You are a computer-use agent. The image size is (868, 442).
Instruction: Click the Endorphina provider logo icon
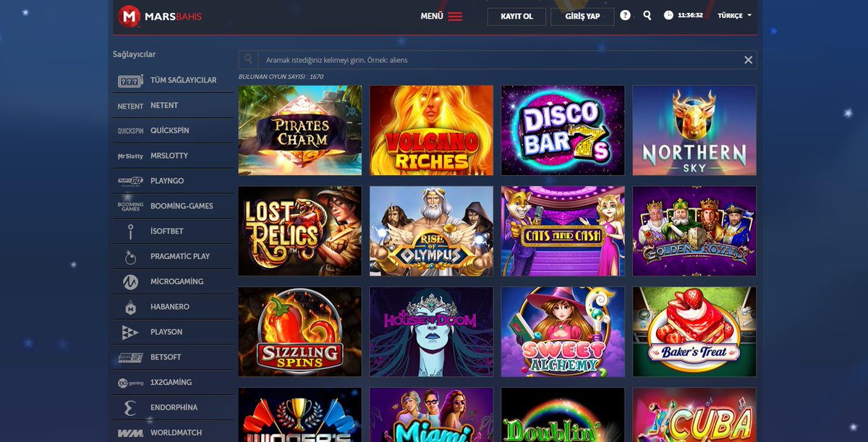click(x=130, y=408)
